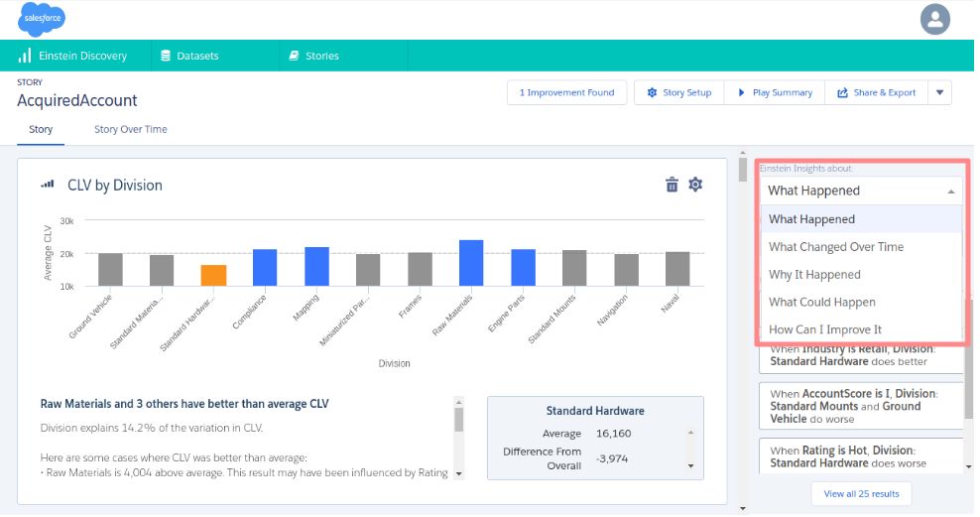The width and height of the screenshot is (980, 517).
Task: Collapse the What Happened insights dropdown
Action: coord(951,191)
